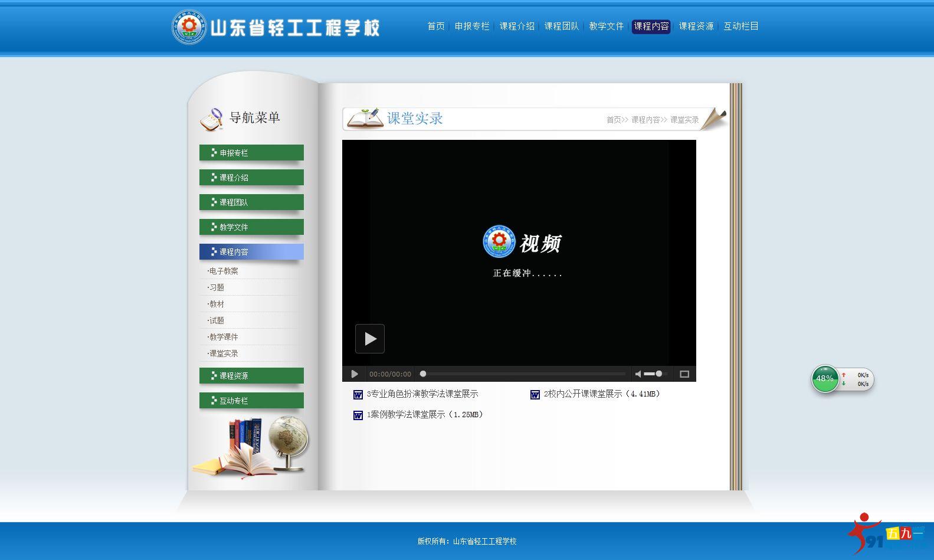
Task: Click the 山东省轻工工程学校 header title
Action: [x=295, y=28]
